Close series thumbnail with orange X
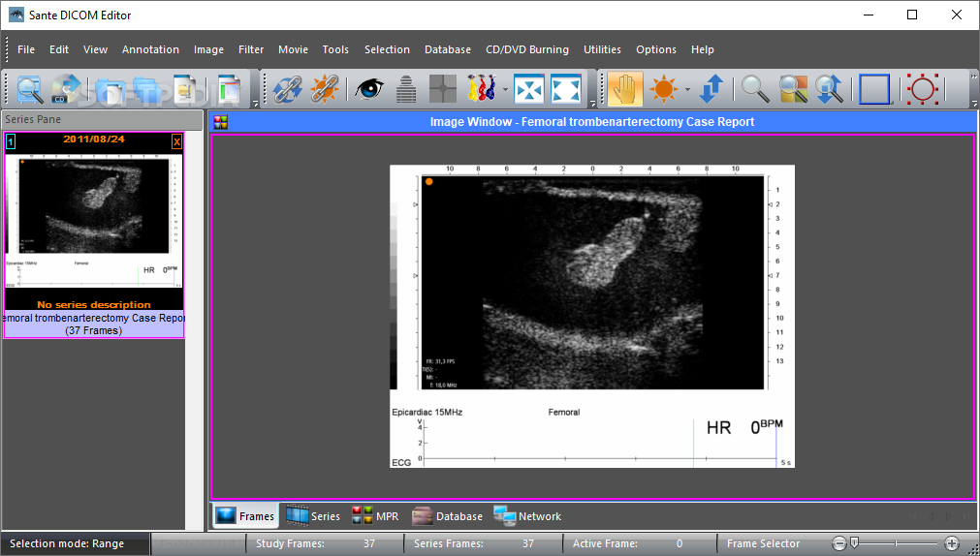Image resolution: width=980 pixels, height=556 pixels. click(x=176, y=141)
